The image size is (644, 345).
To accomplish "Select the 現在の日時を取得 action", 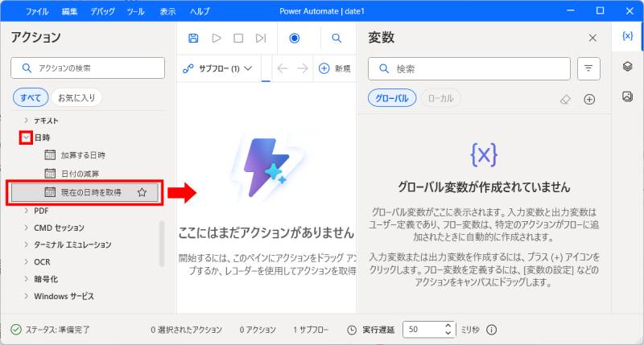I will 85,192.
